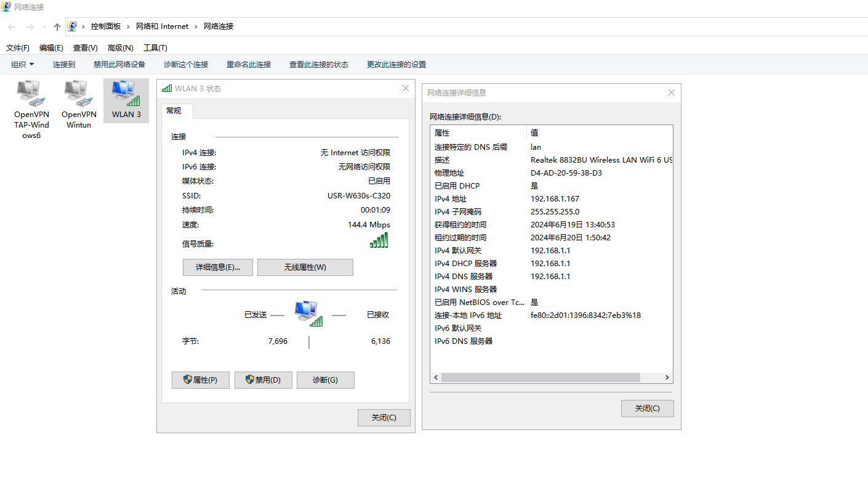The image size is (868, 480).
Task: Expand the recent locations dropdown arrow
Action: coord(44,27)
